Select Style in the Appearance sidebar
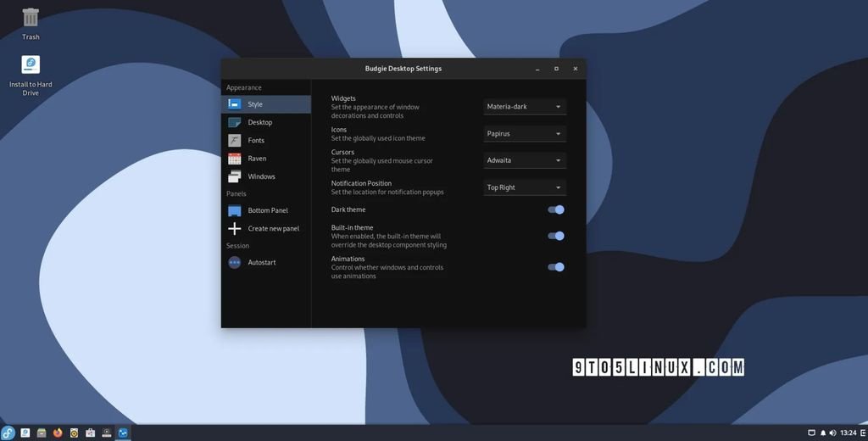 (265, 104)
